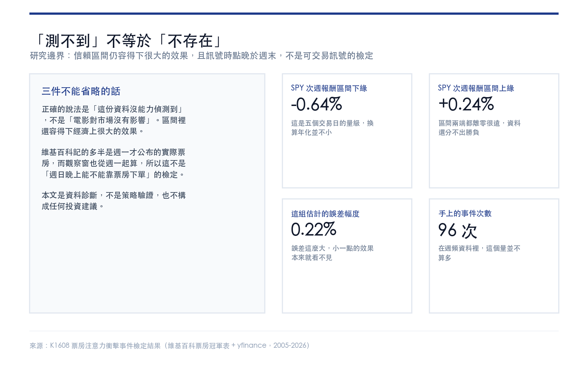
Task: Select paragraph beginning 維基百科記的多半是
Action: [x=114, y=163]
